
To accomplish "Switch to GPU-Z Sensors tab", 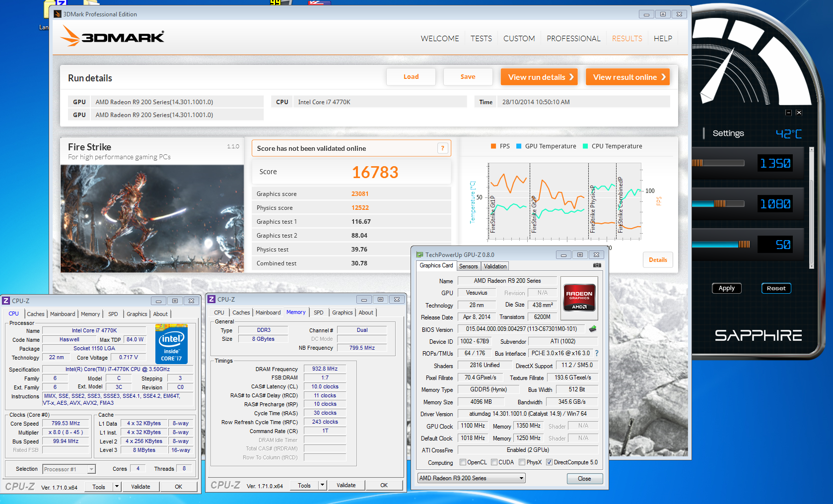I will coord(468,266).
